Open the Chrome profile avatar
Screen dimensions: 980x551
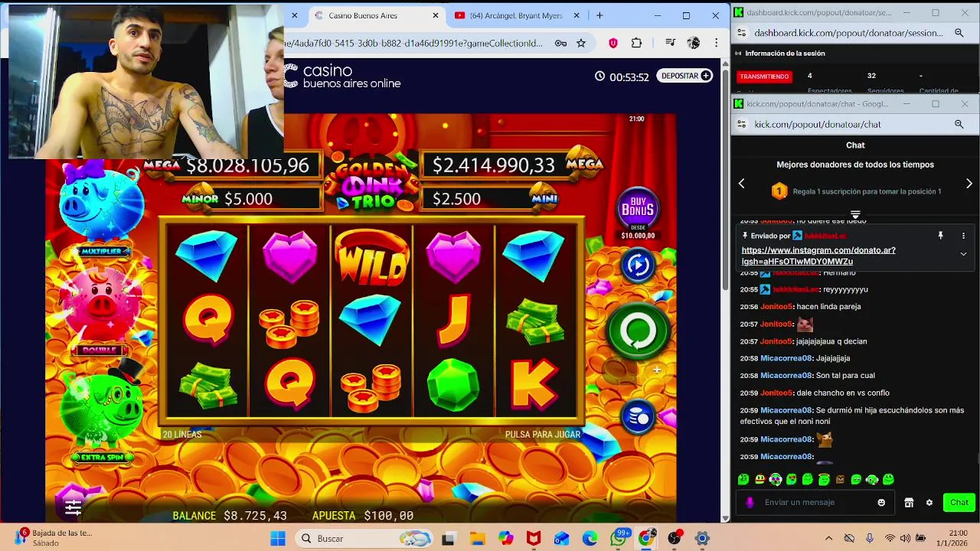pyautogui.click(x=693, y=43)
